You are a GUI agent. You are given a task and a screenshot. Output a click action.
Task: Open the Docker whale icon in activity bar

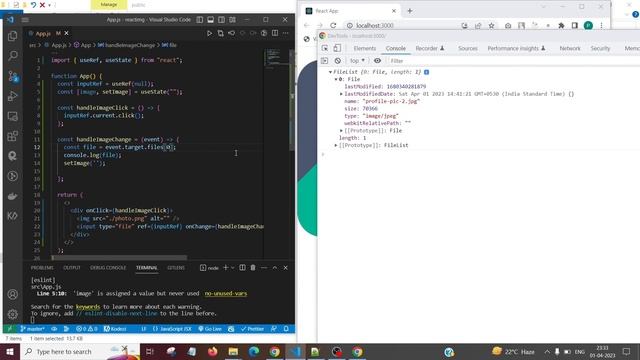pos(13,196)
